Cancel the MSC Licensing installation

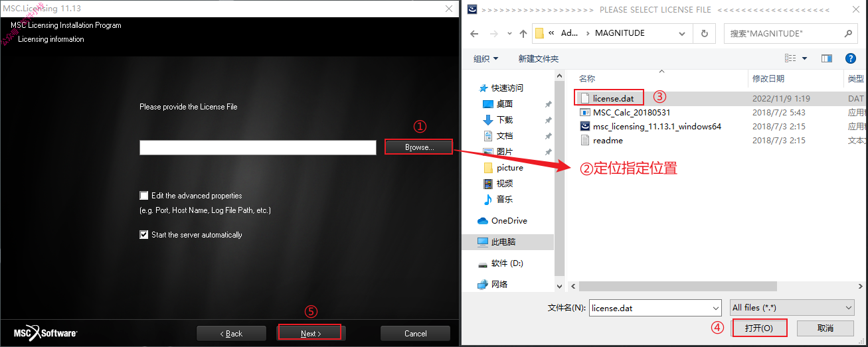tap(415, 333)
